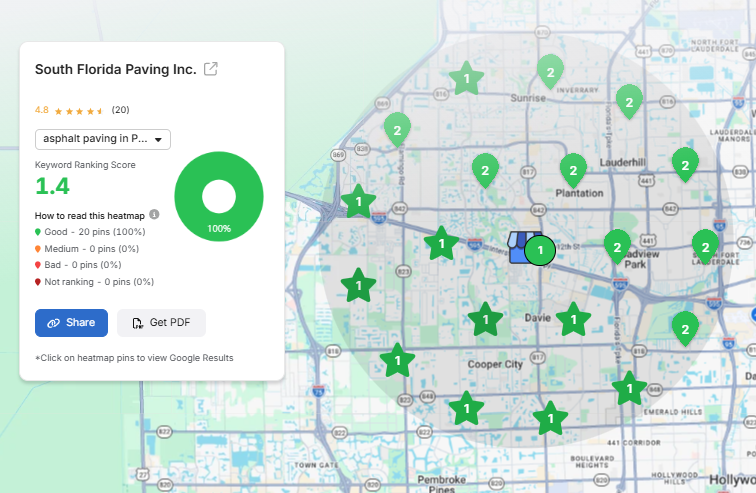Click the dark red Not ranking legend dot
The image size is (756, 493).
[38, 282]
